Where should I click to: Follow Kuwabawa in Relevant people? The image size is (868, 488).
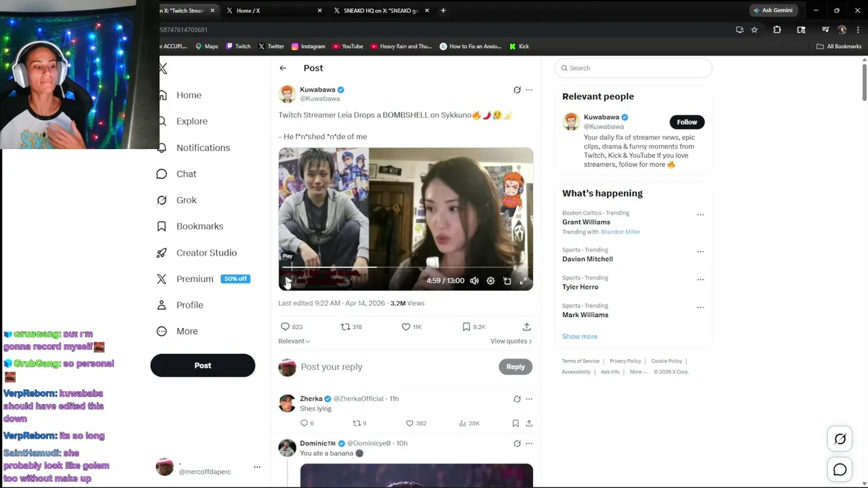[687, 122]
